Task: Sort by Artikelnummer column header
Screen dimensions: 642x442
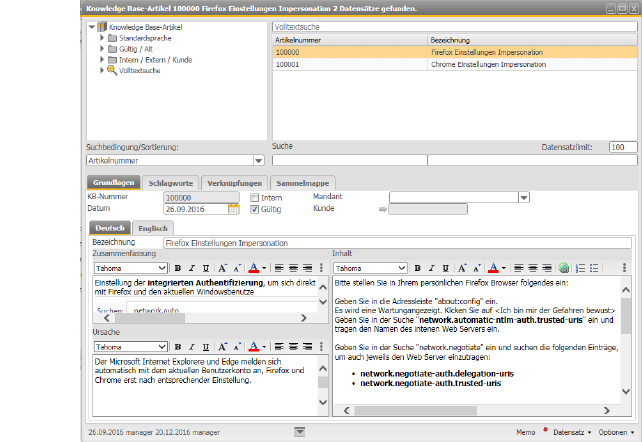Action: tap(350, 40)
